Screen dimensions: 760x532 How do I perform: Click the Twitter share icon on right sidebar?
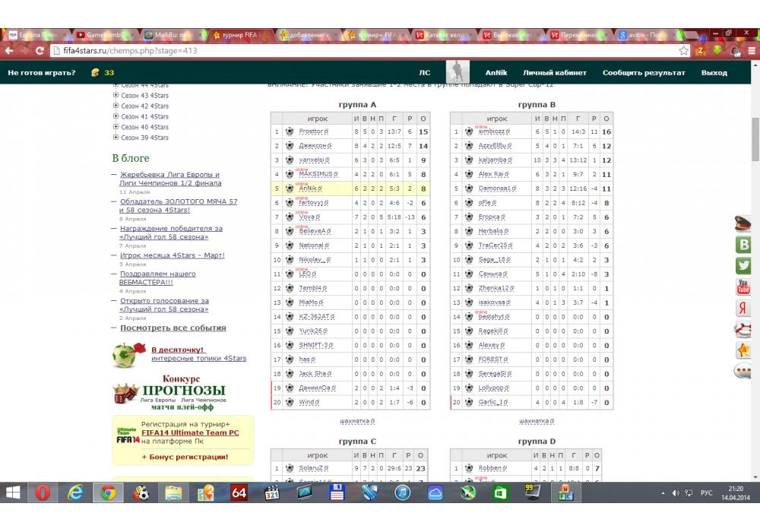743,266
